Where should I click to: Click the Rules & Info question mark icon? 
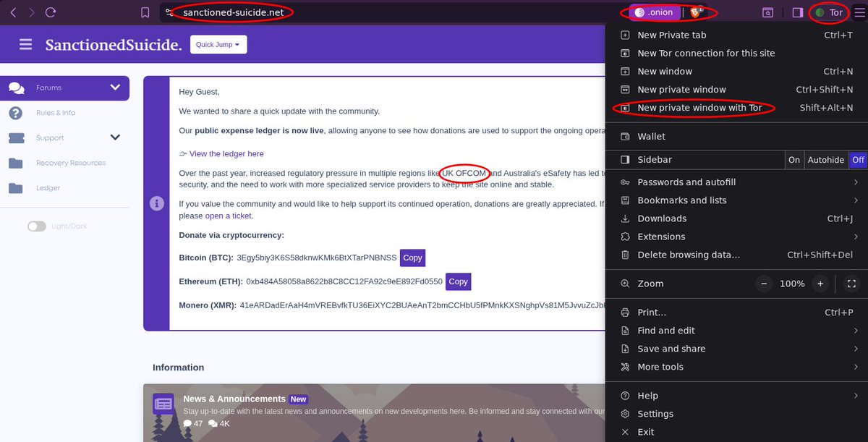coord(15,113)
